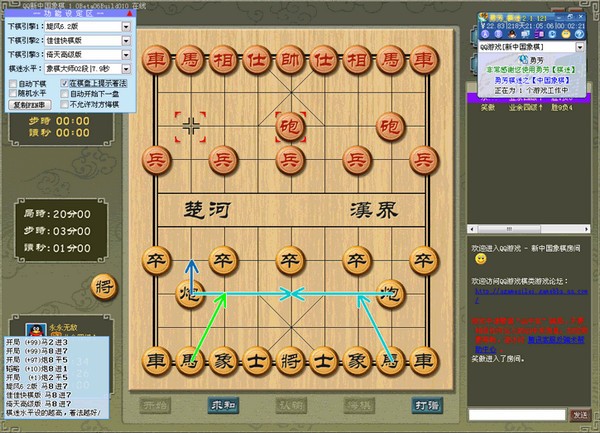Pick the black 將 general on the board
Screen dimensions: 600x433
(290, 361)
